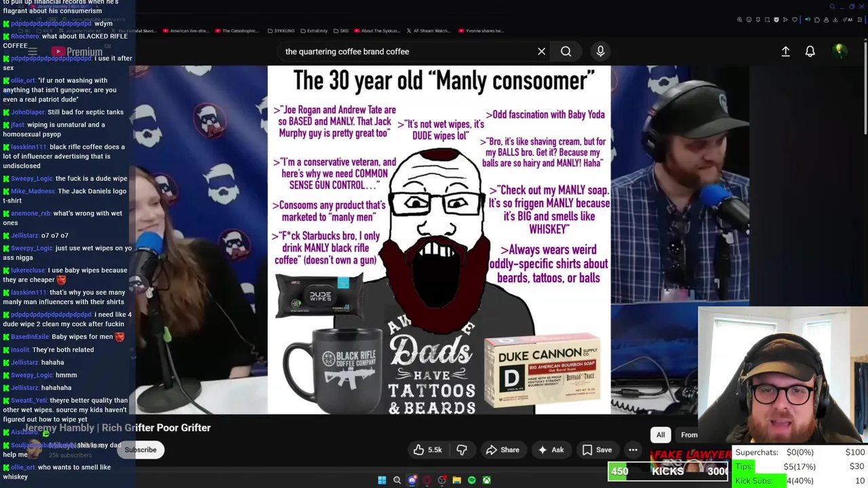Viewport: 868px width, 488px height.
Task: Open the 'About The Sykkun...' bookmark
Action: [x=376, y=30]
